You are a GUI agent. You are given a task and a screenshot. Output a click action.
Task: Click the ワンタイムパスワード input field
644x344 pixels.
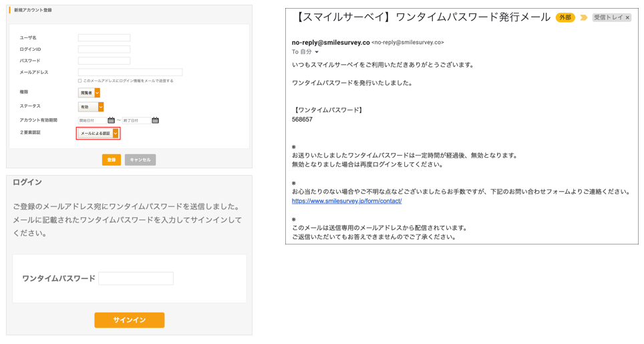[x=136, y=279]
